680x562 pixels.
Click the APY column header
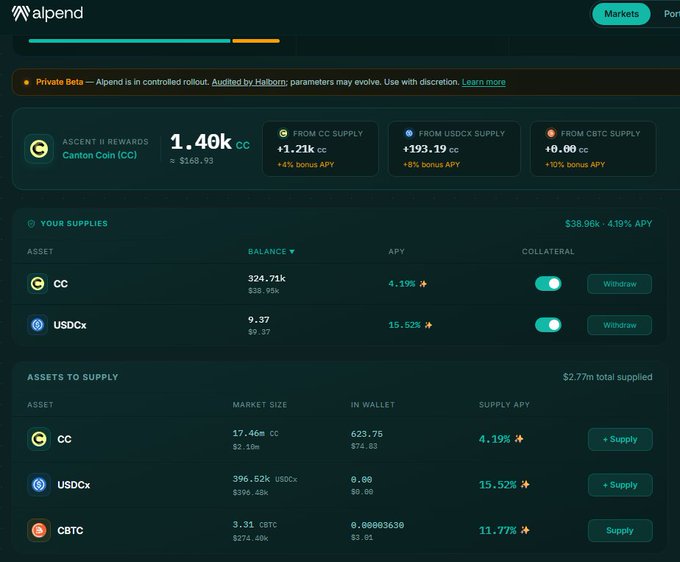396,252
